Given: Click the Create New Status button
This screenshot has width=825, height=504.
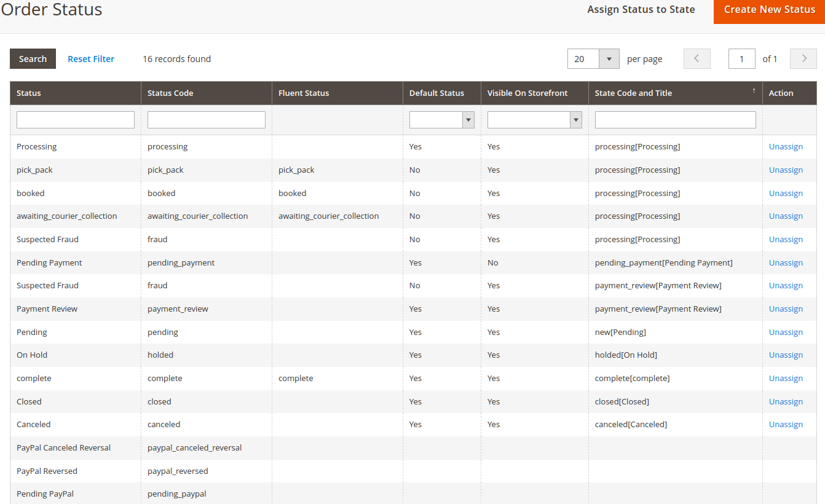Looking at the screenshot, I should point(769,10).
